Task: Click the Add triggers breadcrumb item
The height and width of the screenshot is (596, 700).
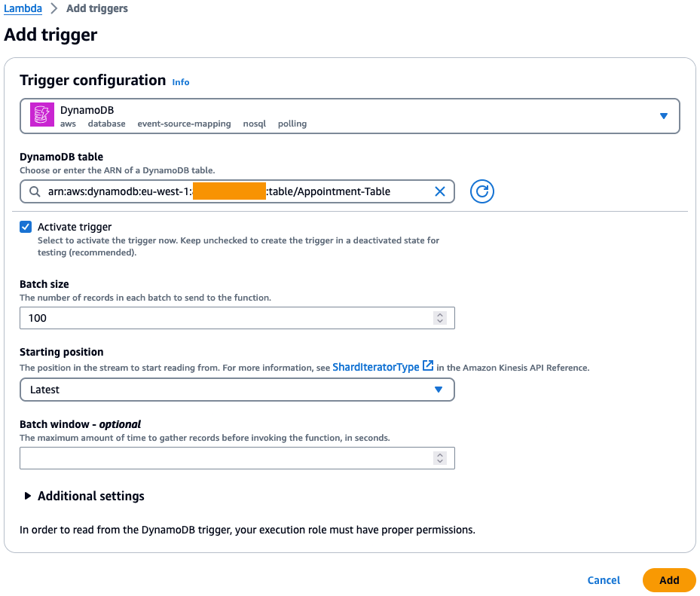Action: (96, 8)
